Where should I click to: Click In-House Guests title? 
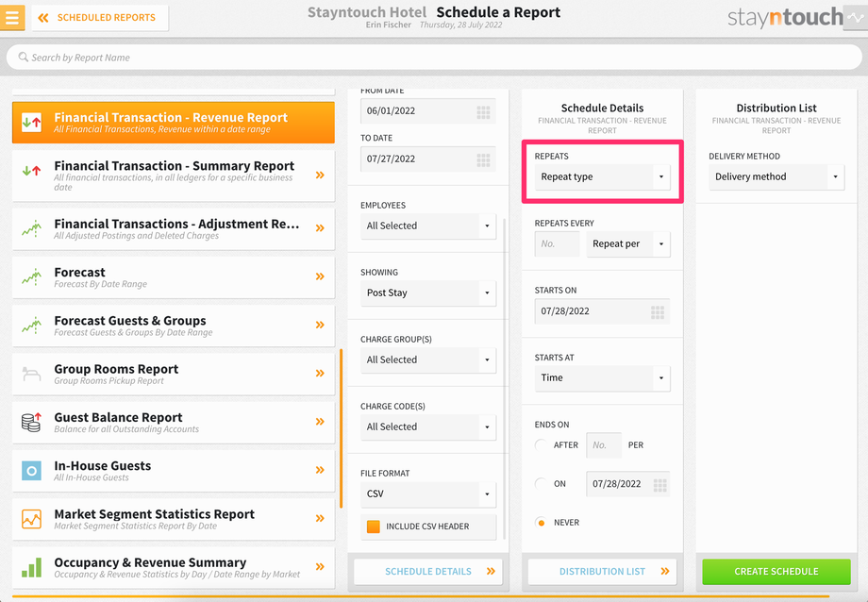(x=103, y=466)
